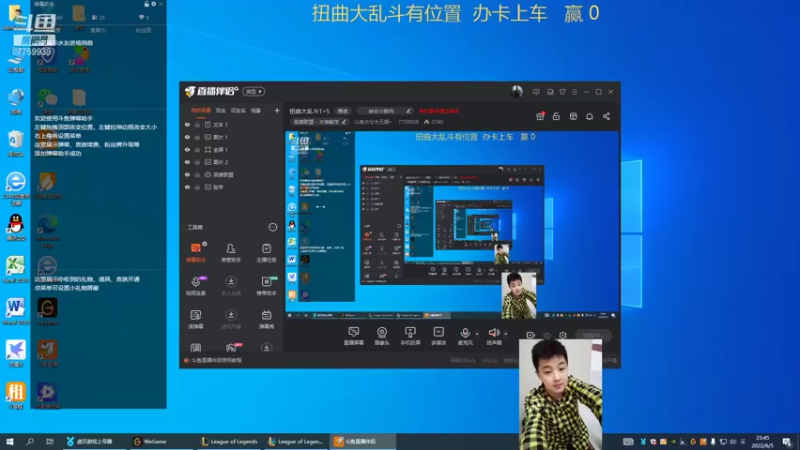Click the start live button
Screen dimensions: 800x450
pyautogui.click(x=592, y=335)
